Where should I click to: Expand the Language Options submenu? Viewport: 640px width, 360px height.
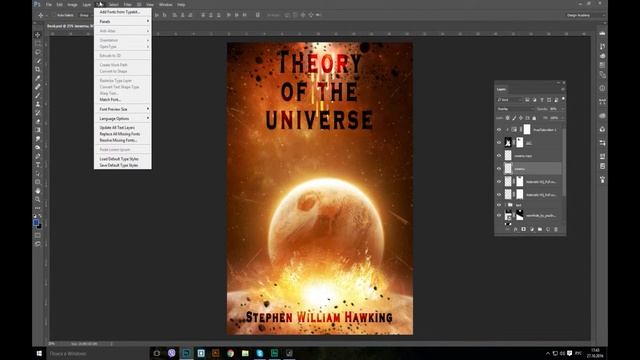[123, 118]
